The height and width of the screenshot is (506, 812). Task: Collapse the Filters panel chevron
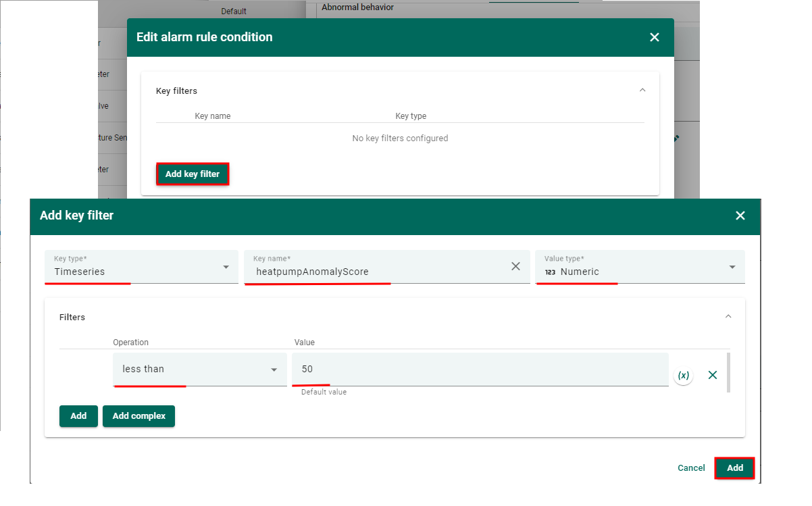[x=728, y=316]
